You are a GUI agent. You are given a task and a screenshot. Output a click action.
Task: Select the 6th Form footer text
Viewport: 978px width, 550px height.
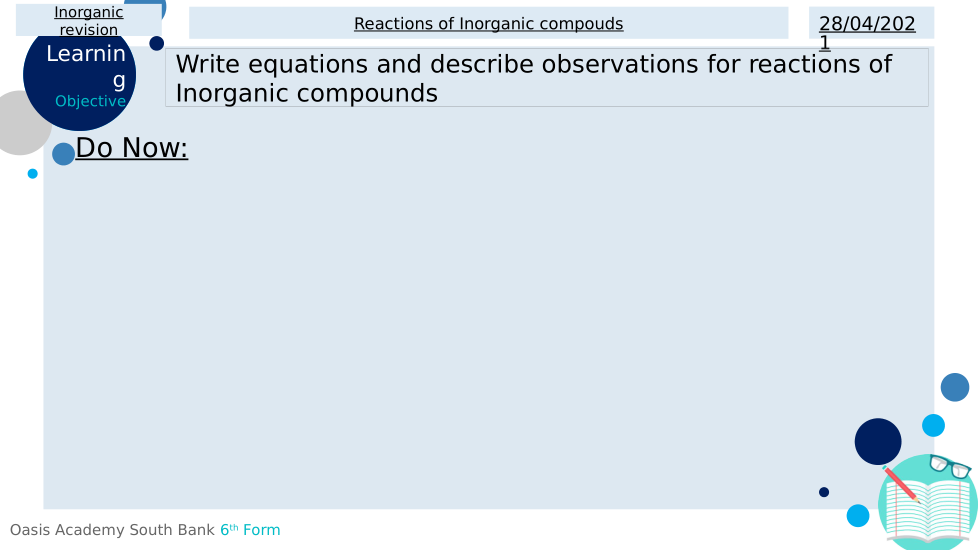point(250,530)
